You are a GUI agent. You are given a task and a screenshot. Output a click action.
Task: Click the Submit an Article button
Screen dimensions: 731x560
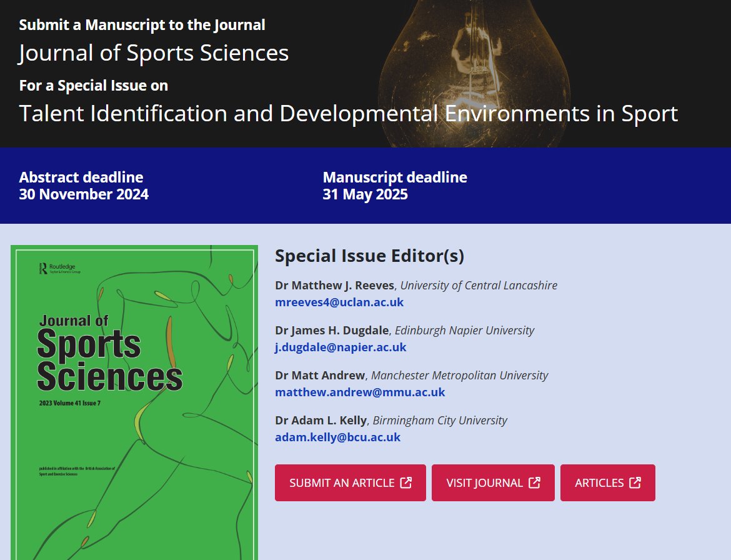tap(350, 482)
